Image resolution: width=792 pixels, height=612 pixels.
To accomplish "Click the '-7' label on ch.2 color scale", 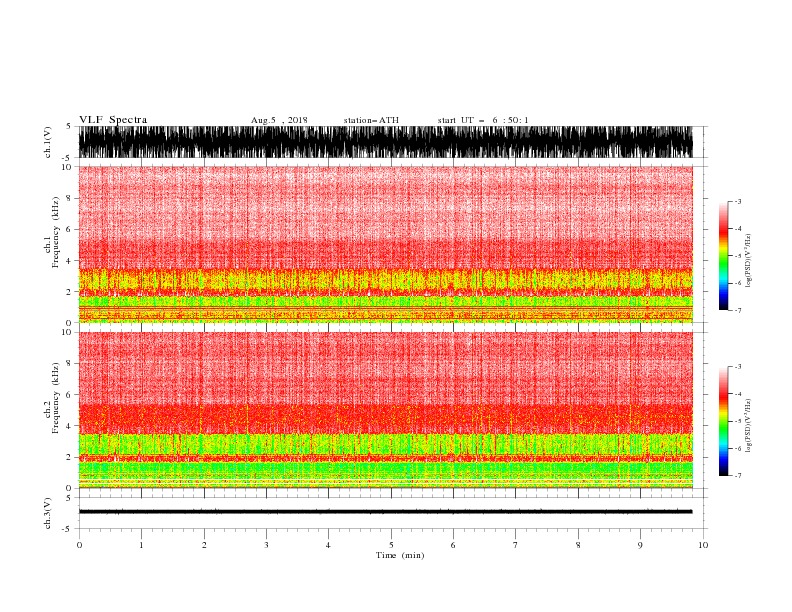I will pyautogui.click(x=737, y=475).
